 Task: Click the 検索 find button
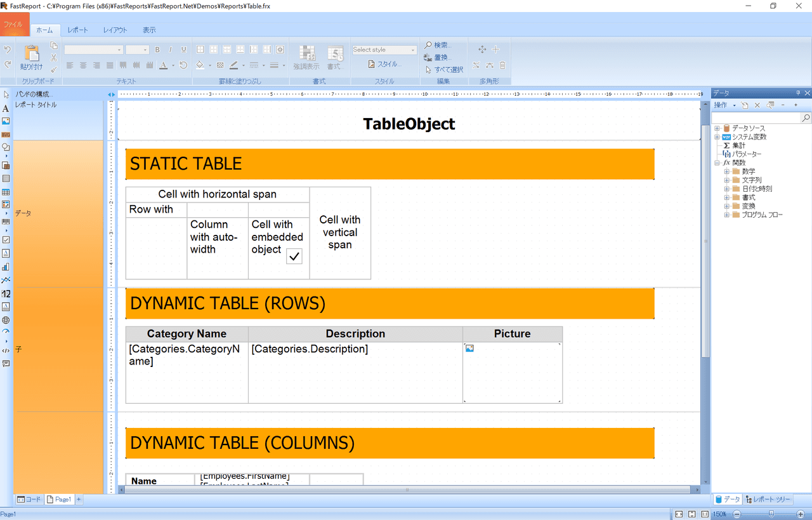(x=438, y=45)
